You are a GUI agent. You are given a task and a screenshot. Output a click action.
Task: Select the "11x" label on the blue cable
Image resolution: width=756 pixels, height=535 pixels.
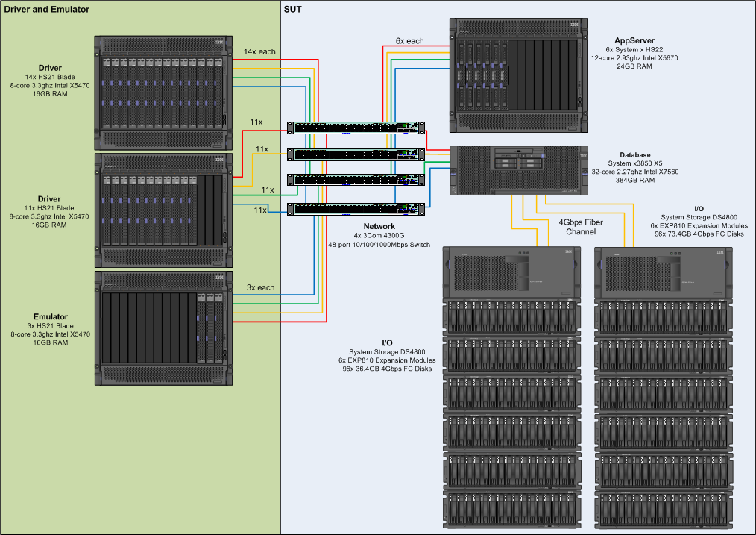(260, 210)
